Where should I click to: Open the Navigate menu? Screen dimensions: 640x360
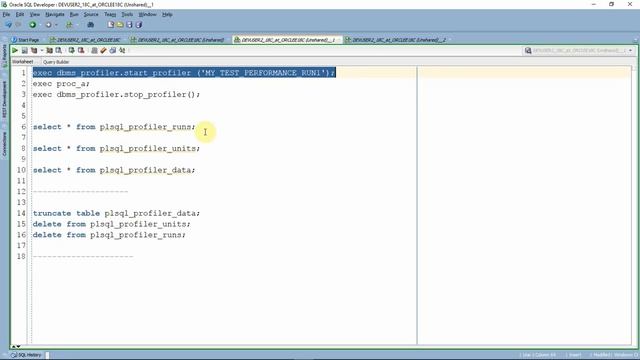[55, 14]
